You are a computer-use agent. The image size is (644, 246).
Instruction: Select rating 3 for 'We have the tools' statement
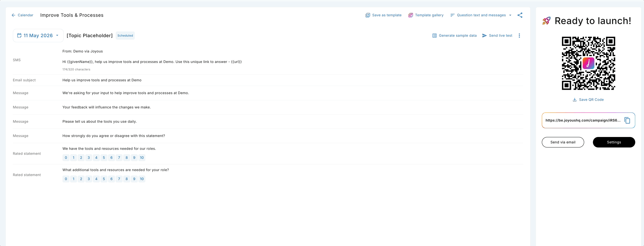pyautogui.click(x=89, y=158)
